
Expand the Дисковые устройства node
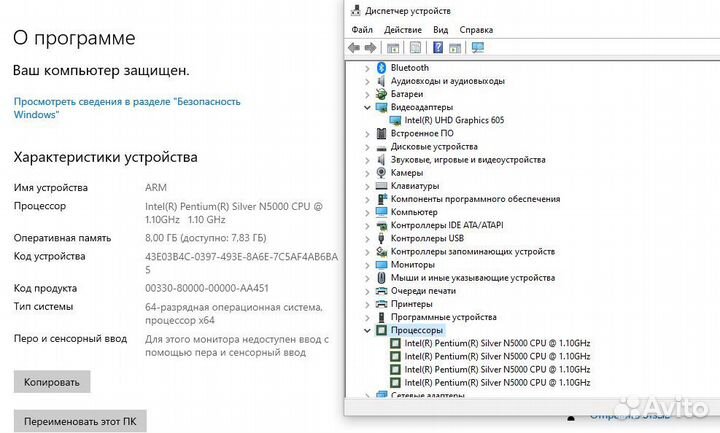(x=367, y=147)
